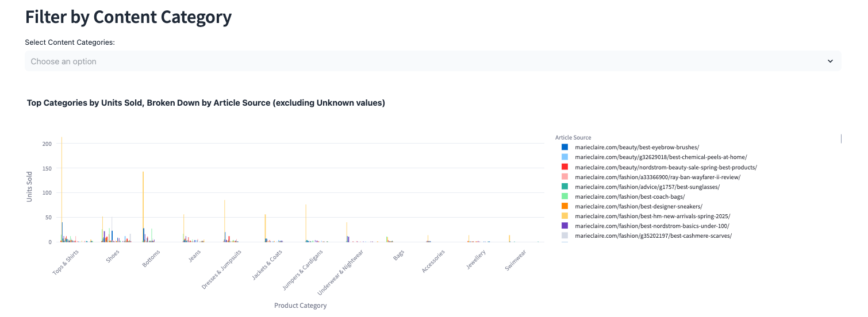Click the 200 y-axis tick label
Viewport: 868px width, 317px height.
(47, 144)
